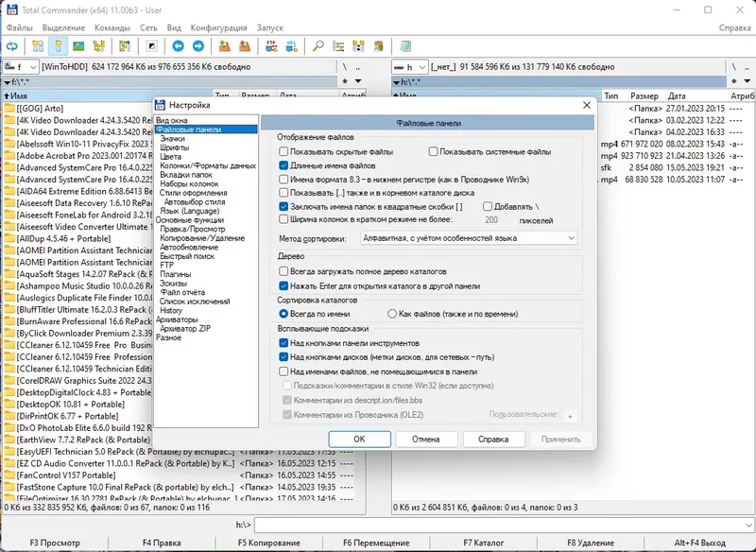Open the Файлы menu
The height and width of the screenshot is (552, 756).
pos(19,27)
